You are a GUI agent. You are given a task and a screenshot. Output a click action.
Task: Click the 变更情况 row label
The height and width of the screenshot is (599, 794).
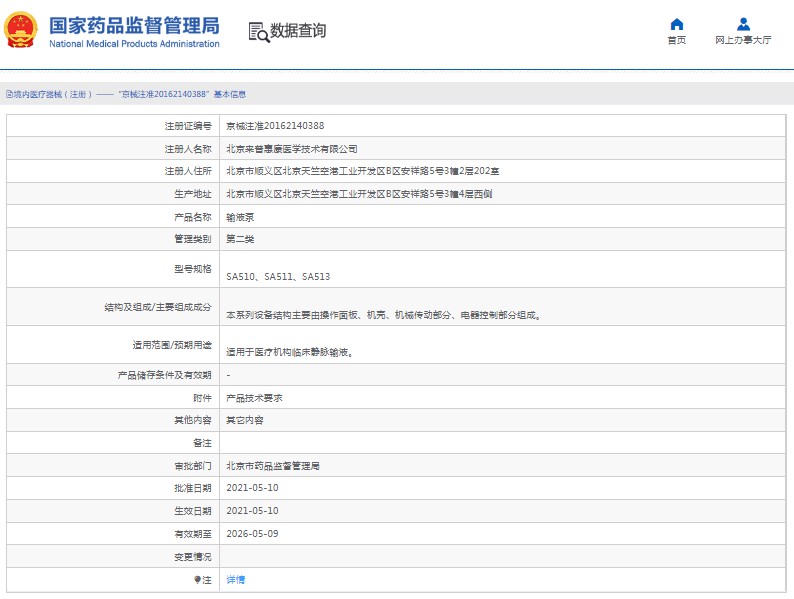pyautogui.click(x=193, y=557)
